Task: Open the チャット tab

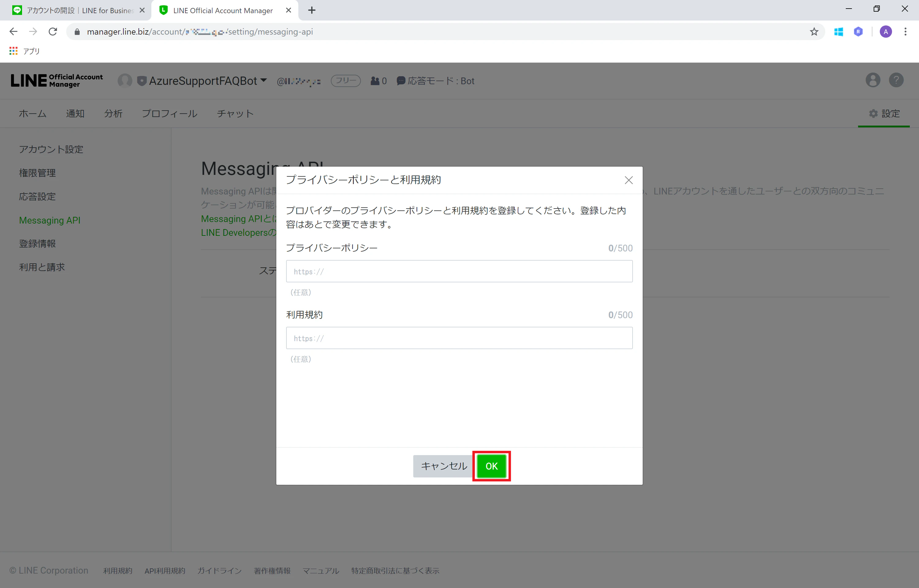Action: pyautogui.click(x=235, y=113)
